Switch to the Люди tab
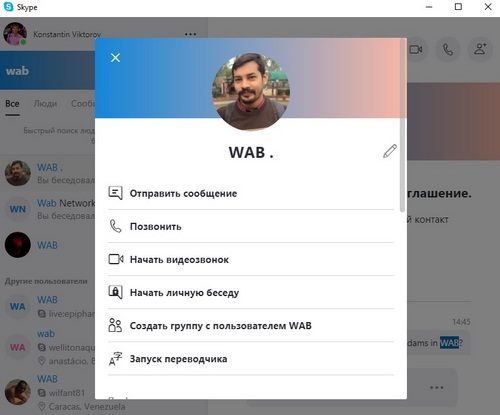 [x=45, y=104]
